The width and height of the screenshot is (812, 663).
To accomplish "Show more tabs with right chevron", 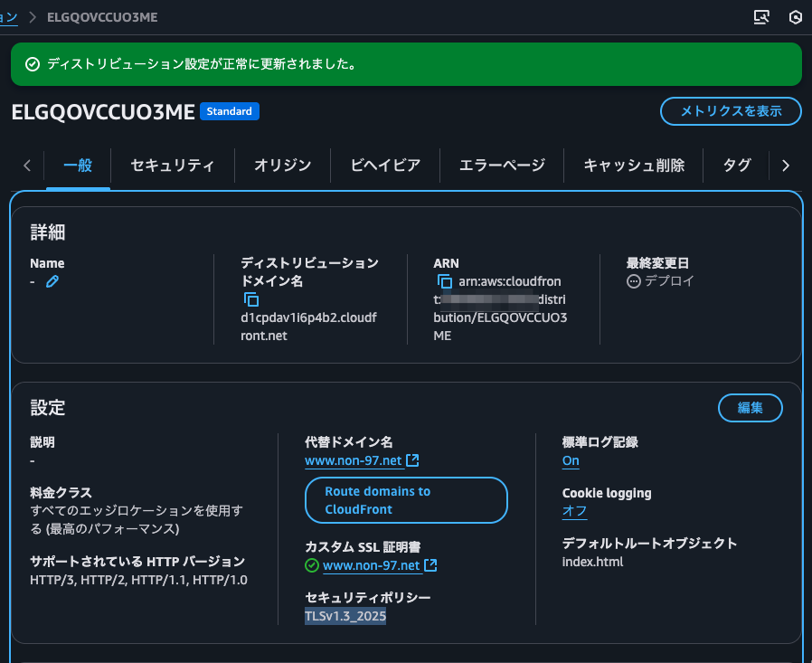I will click(786, 166).
